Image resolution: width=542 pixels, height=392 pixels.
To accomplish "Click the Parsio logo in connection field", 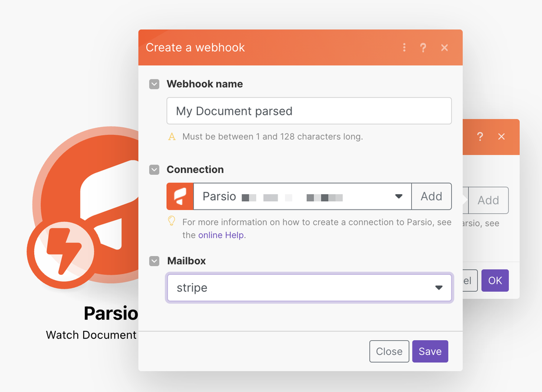I will 180,196.
